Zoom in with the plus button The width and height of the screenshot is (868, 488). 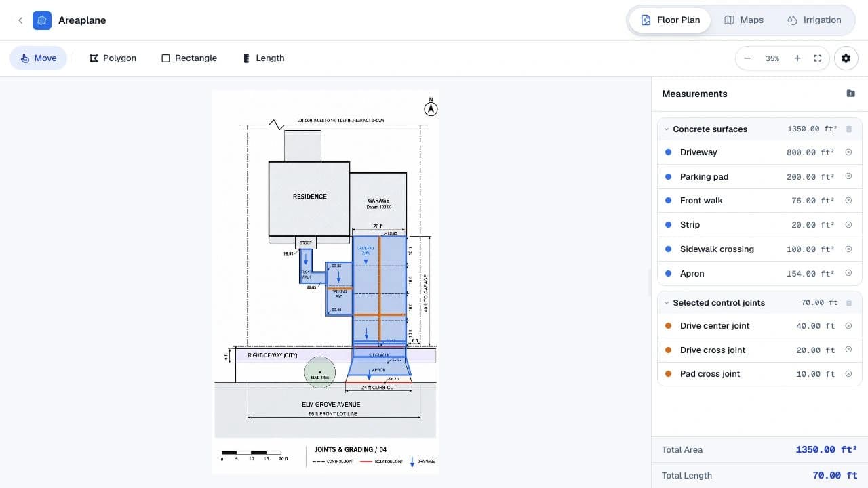click(x=797, y=58)
